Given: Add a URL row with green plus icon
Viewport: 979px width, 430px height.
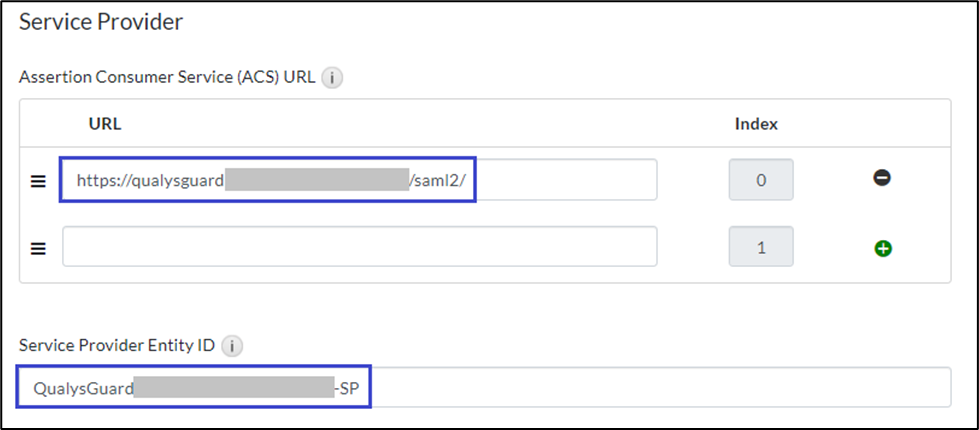Looking at the screenshot, I should 882,247.
